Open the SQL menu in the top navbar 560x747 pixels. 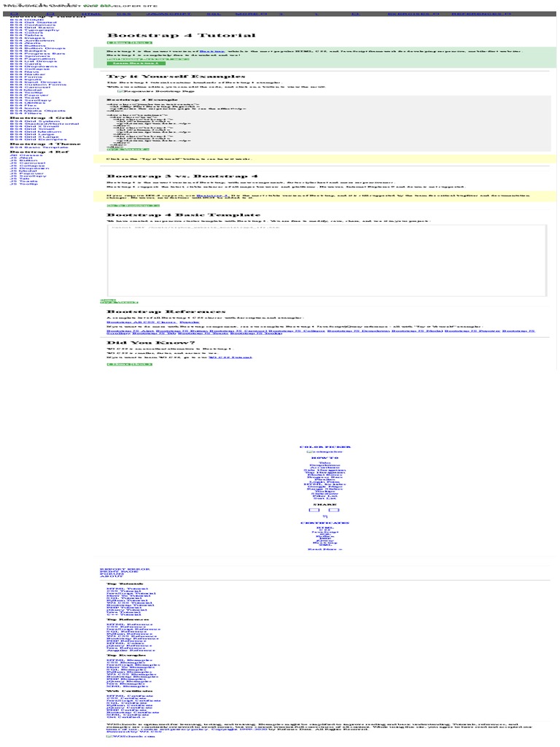(x=214, y=14)
